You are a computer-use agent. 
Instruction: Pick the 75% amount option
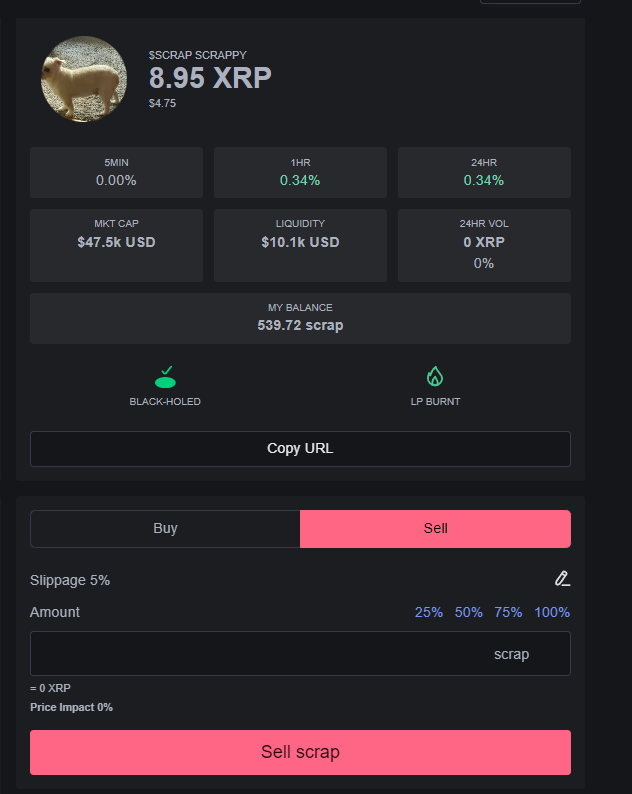[x=508, y=612]
